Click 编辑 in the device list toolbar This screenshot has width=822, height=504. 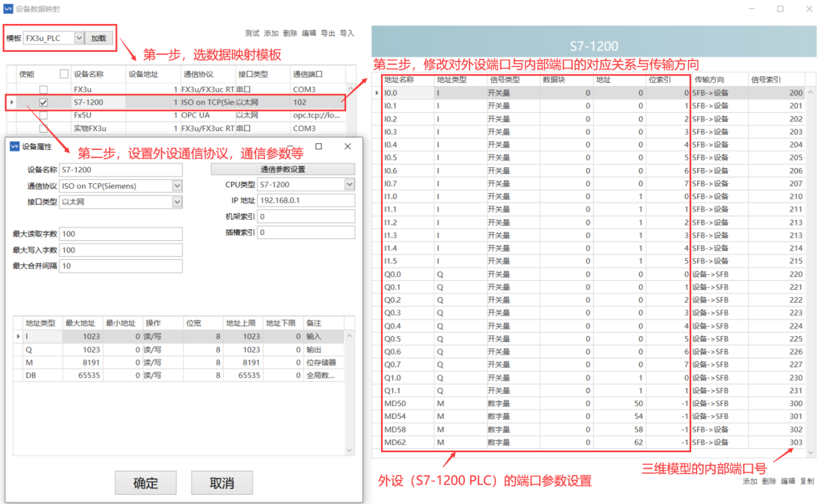309,33
